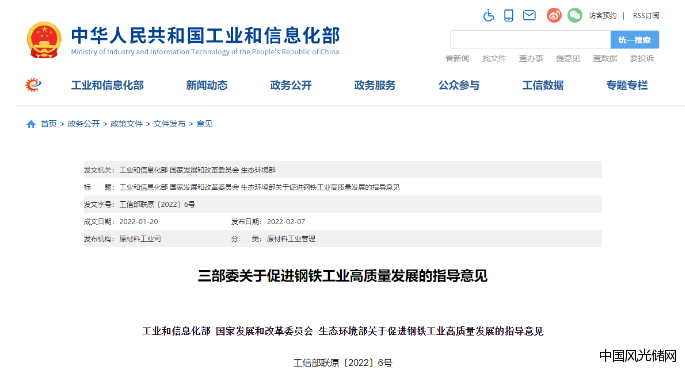Click the orange gear logo in nav bar
The image size is (685, 386).
[33, 85]
